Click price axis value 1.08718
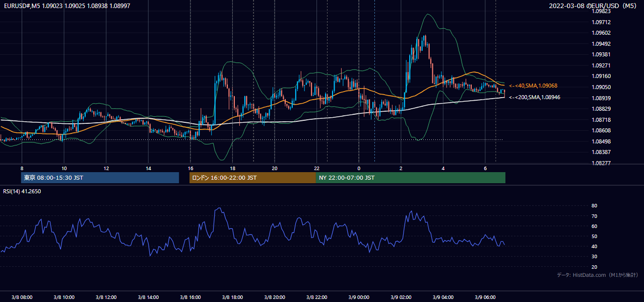The width and height of the screenshot is (644, 302). click(x=600, y=120)
